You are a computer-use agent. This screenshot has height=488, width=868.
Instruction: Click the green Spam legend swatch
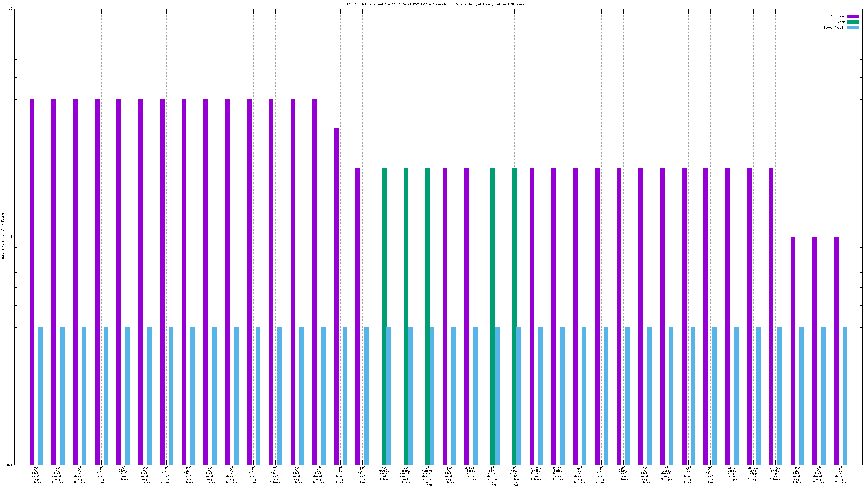point(853,22)
